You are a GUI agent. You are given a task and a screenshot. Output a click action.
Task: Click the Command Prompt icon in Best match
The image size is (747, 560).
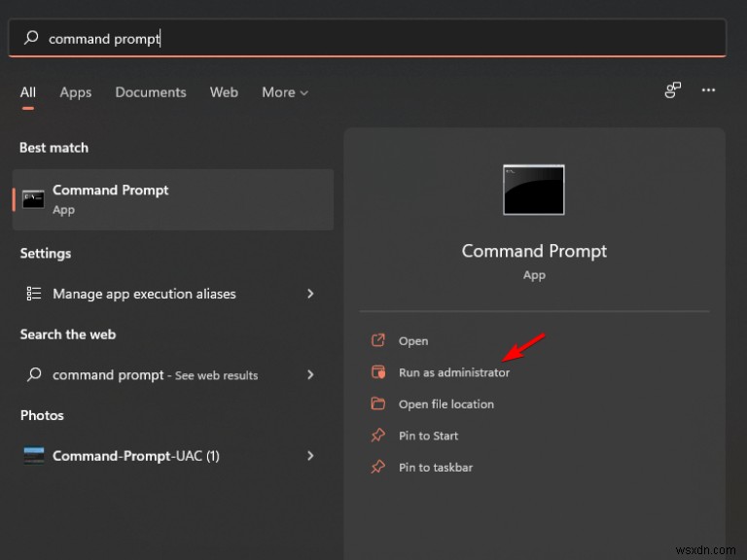point(33,199)
